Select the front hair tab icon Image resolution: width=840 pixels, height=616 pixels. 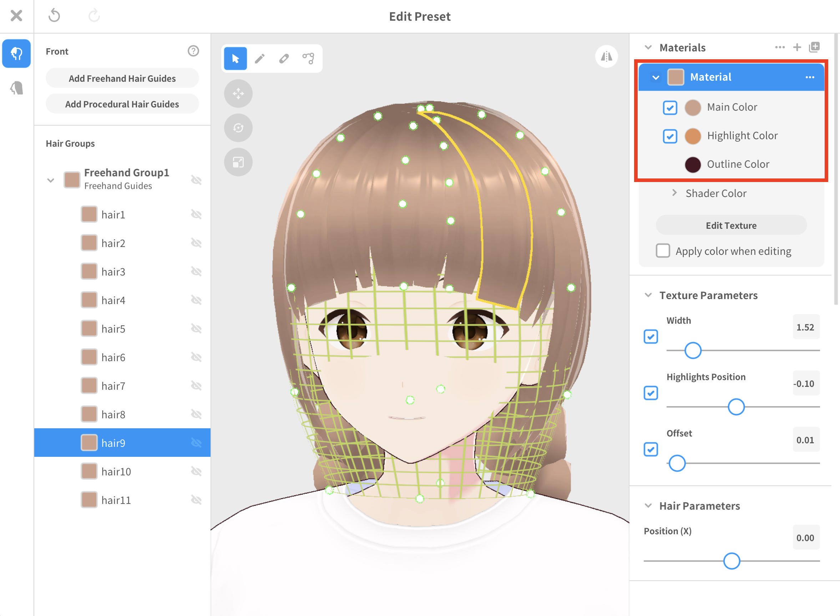point(16,53)
